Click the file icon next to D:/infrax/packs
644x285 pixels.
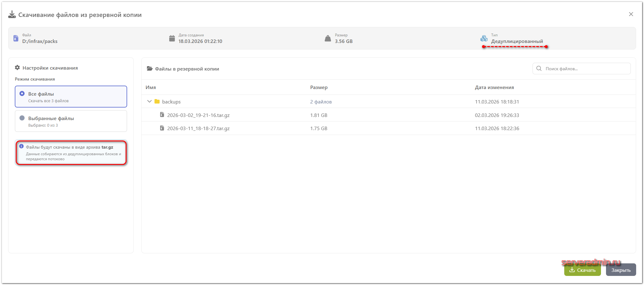16,38
